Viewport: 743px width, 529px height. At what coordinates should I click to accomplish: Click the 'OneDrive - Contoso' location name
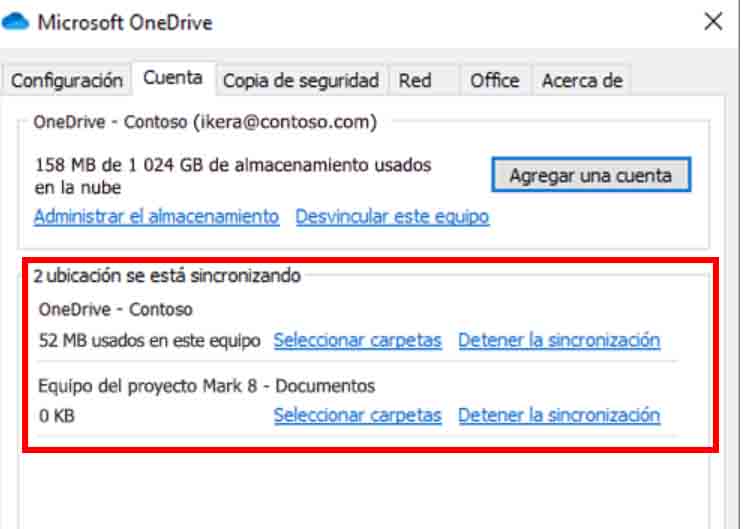click(x=116, y=310)
